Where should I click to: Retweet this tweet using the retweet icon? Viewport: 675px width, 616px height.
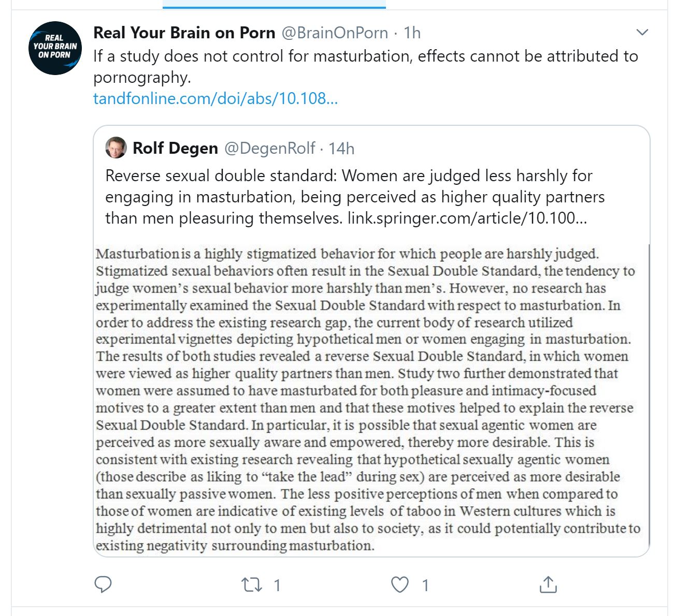(252, 585)
